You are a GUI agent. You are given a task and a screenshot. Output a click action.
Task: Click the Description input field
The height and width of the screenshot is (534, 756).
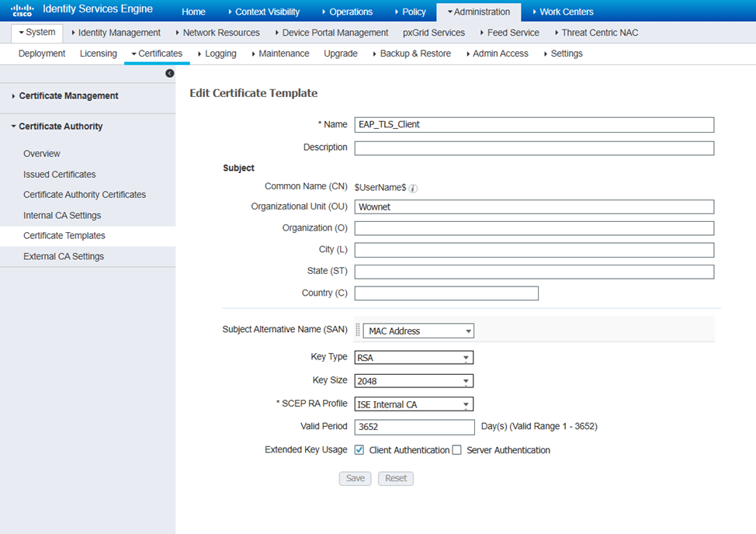coord(534,148)
